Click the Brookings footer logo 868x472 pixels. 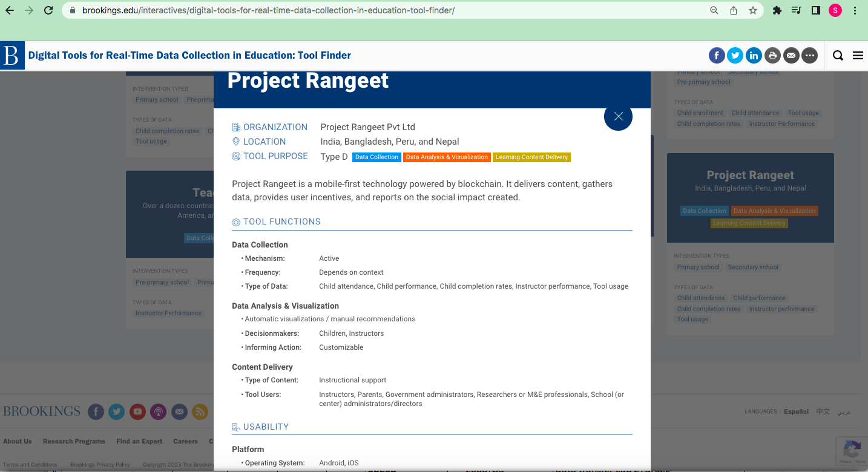tap(42, 411)
